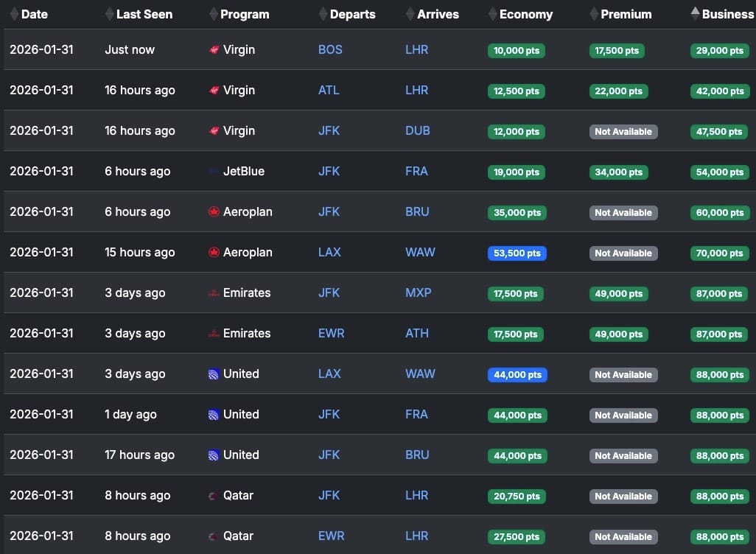Choose the 29,000 pts business fare

720,51
